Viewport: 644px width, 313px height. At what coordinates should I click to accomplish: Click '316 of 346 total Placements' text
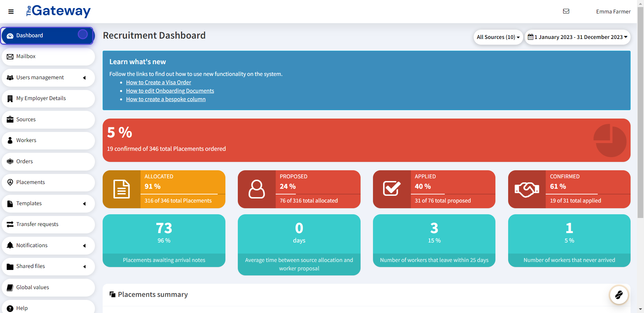coord(178,200)
